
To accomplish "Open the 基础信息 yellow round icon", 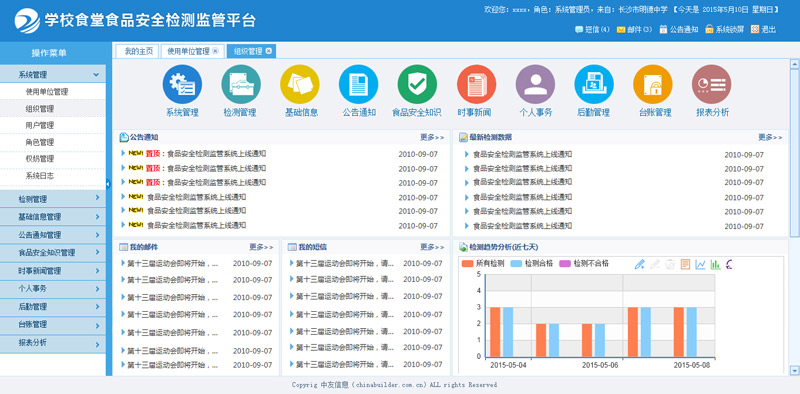I will tap(300, 84).
